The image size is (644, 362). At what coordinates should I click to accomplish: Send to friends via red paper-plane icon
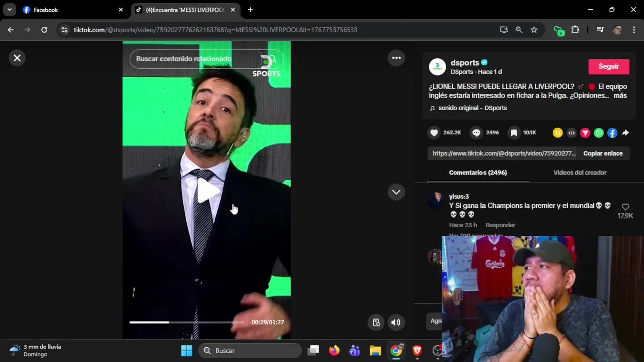coord(585,133)
